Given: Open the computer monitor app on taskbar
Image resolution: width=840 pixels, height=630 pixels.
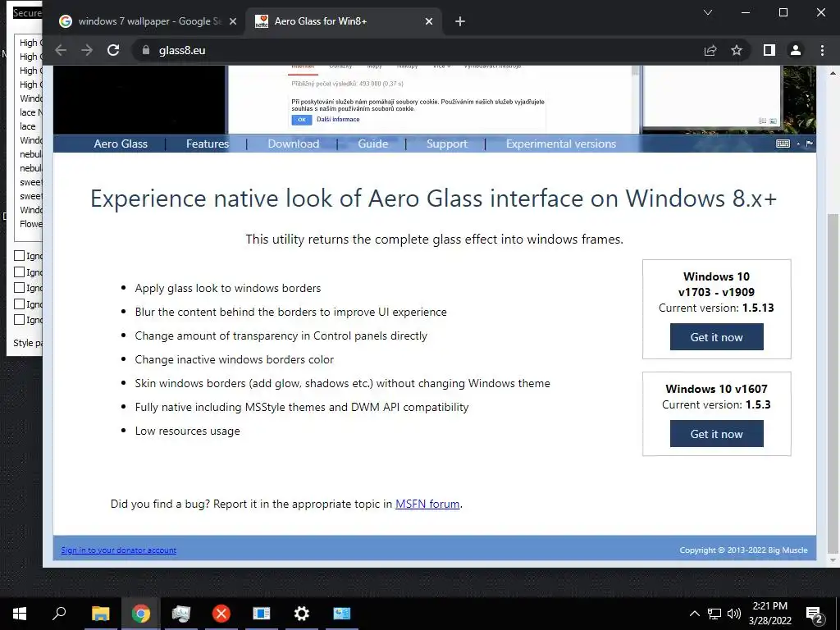Looking at the screenshot, I should coord(181,614).
